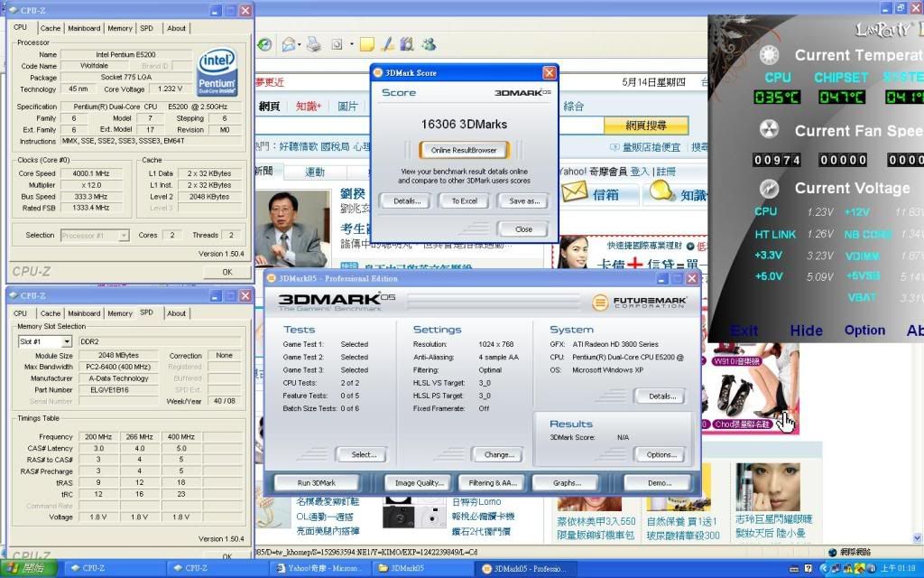Viewport: 924px width, 578px height.
Task: Click Details... under System in 3DMark05
Action: pyautogui.click(x=661, y=396)
